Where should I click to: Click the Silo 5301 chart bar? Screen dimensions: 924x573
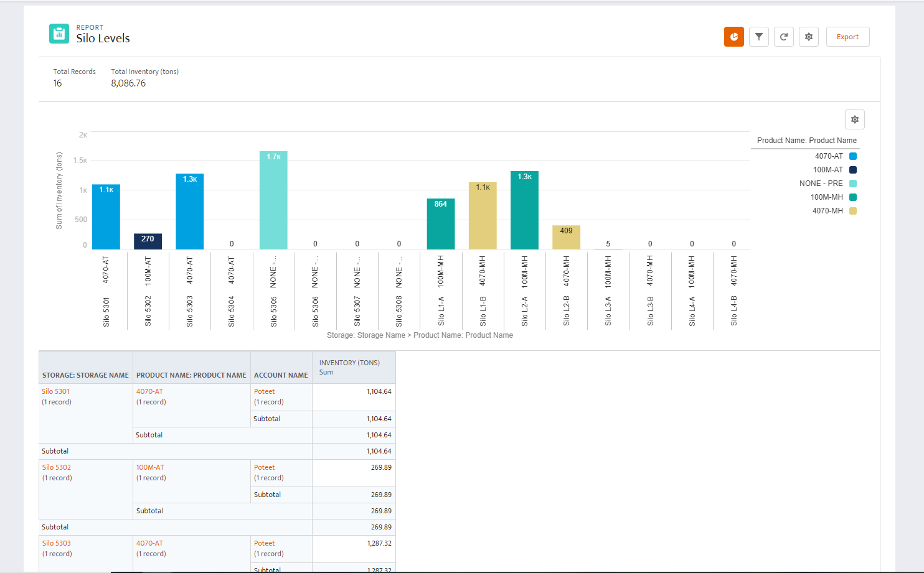point(106,217)
